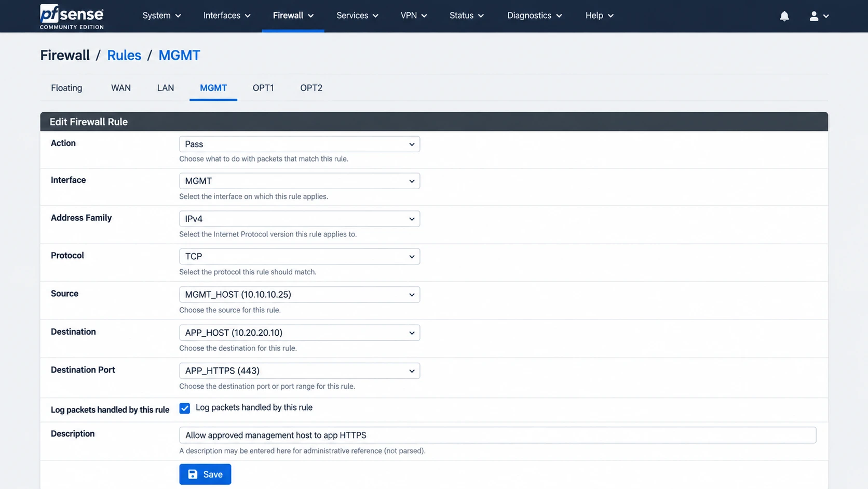This screenshot has height=489, width=868.
Task: Save the firewall rule
Action: pos(205,474)
